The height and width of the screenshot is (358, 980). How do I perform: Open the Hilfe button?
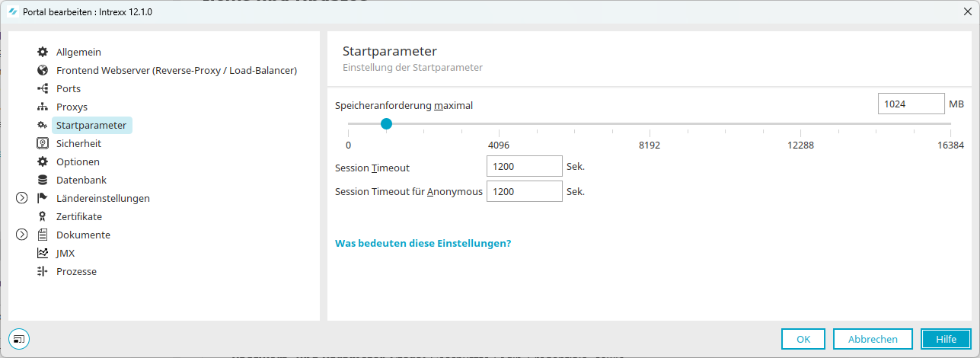tap(946, 339)
